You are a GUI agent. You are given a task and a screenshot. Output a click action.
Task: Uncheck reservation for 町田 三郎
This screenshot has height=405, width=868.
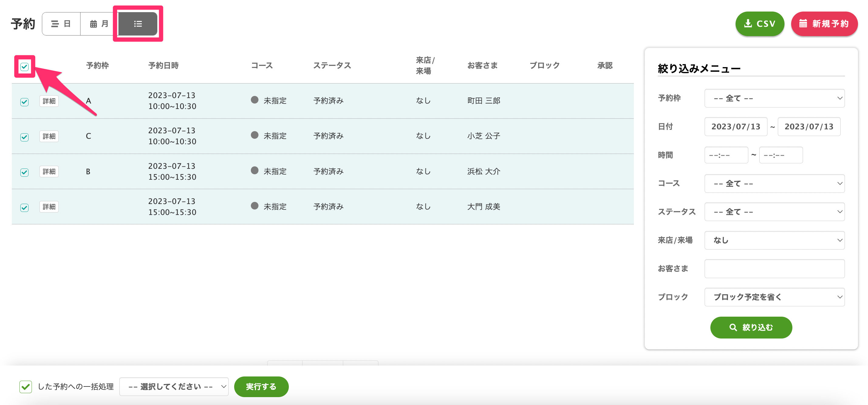[24, 101]
